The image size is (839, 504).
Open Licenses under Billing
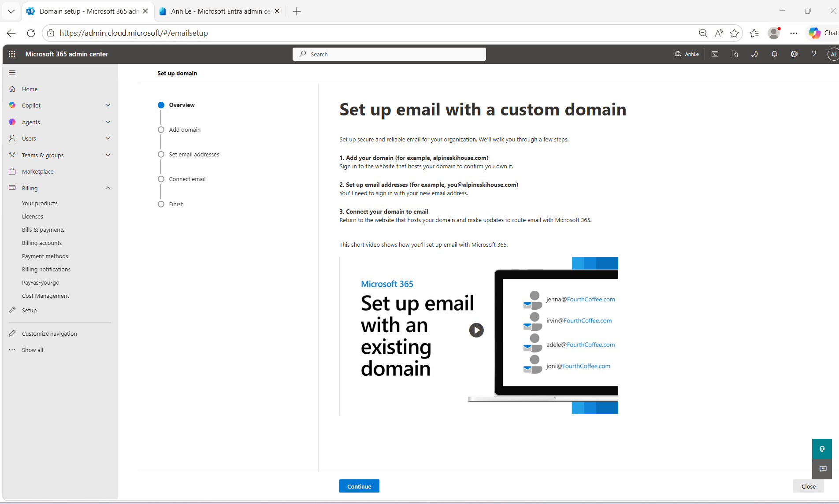click(33, 216)
